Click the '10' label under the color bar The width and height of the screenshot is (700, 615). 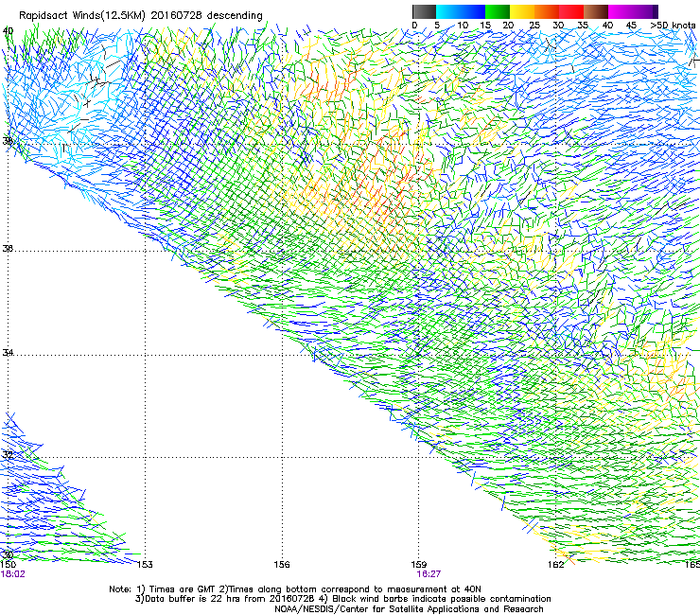[463, 25]
